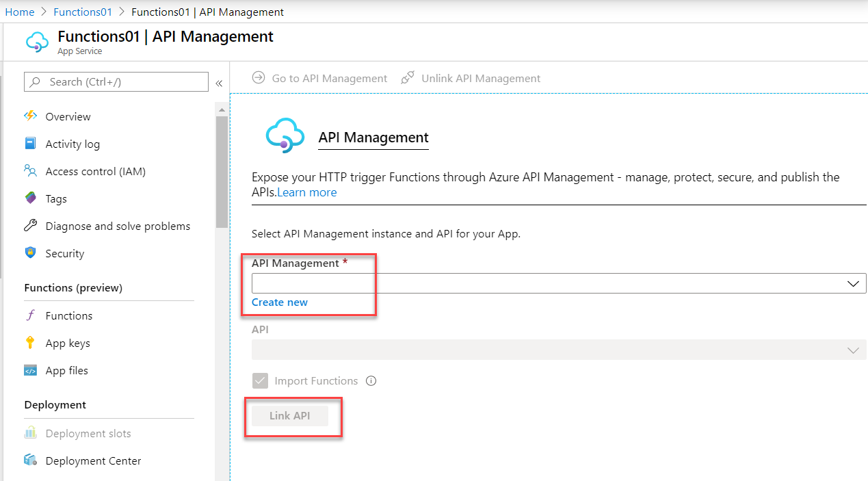Click the Functions (preview) section header
This screenshot has height=481, width=868.
(x=73, y=287)
